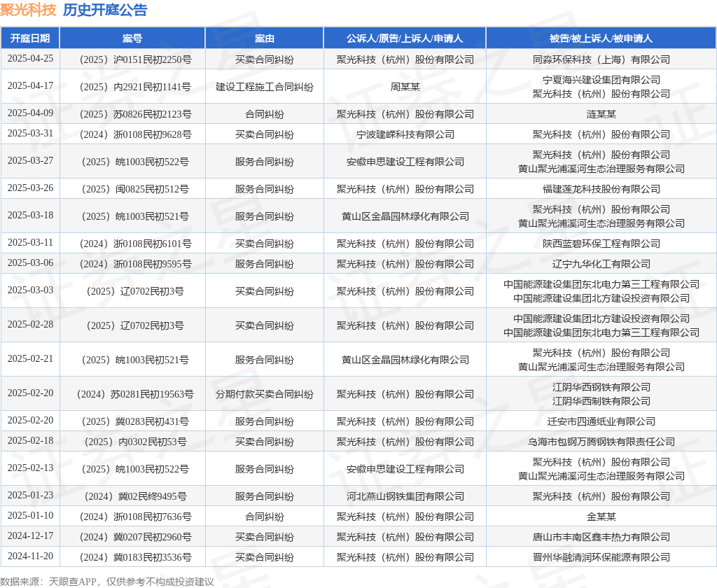Click case reason 分期付款买卖合同纠纷
The width and height of the screenshot is (717, 588).
click(x=264, y=394)
